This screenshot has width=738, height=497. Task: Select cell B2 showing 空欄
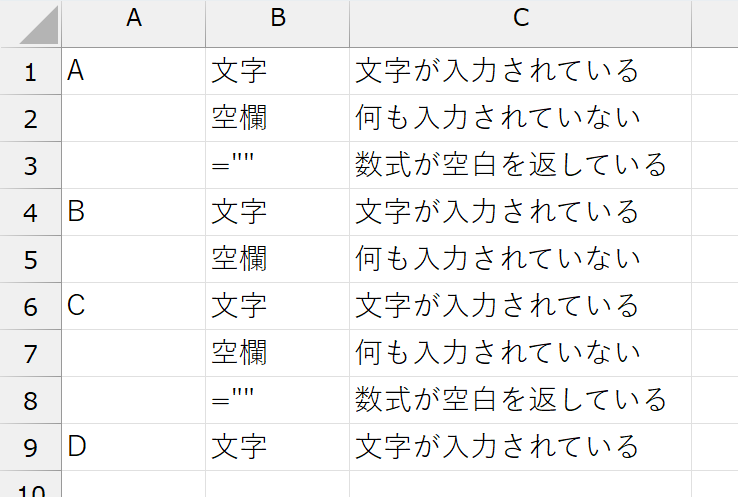[x=277, y=119]
